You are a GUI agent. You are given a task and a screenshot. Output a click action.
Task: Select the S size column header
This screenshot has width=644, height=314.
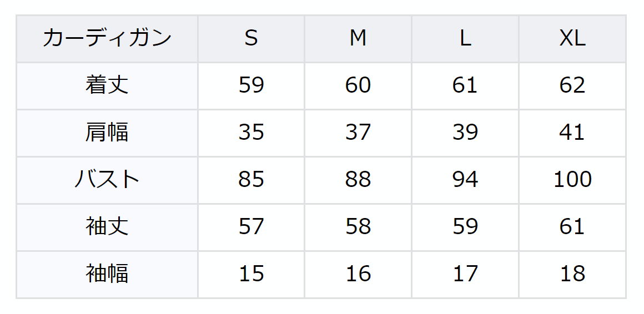pos(251,39)
